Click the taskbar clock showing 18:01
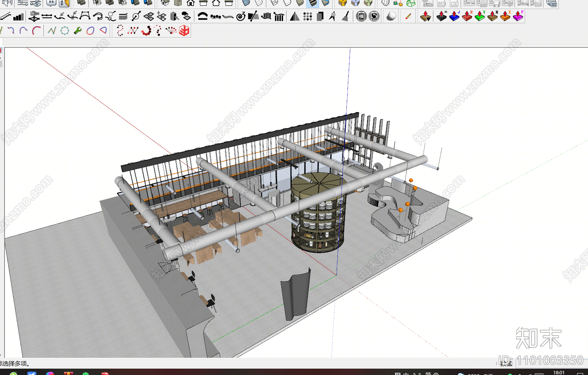This screenshot has width=588, height=375. click(559, 372)
